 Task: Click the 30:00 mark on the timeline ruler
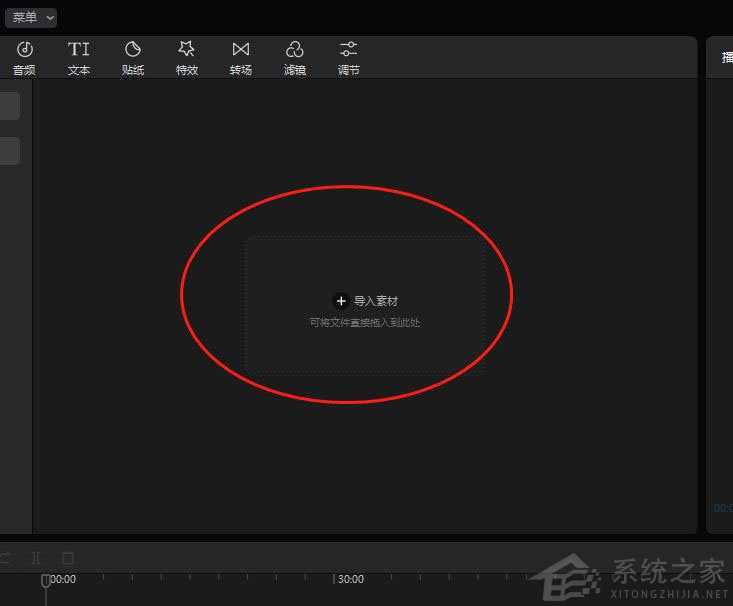[x=350, y=579]
